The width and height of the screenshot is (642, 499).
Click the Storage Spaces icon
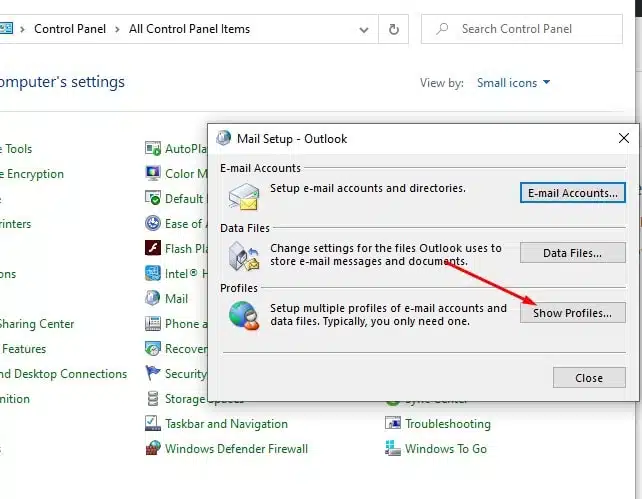pos(153,398)
